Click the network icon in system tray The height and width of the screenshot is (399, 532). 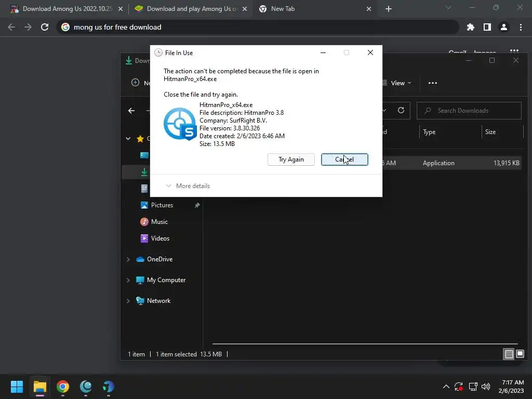473,387
